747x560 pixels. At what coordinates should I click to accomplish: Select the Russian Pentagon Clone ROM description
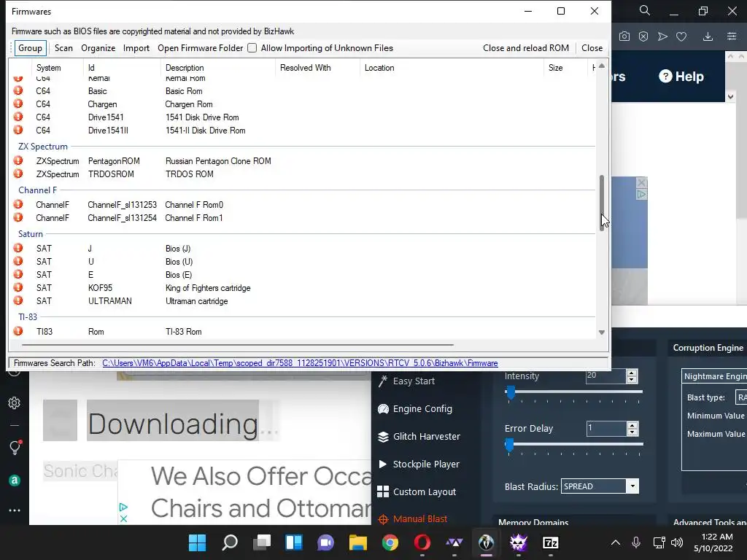click(x=218, y=161)
